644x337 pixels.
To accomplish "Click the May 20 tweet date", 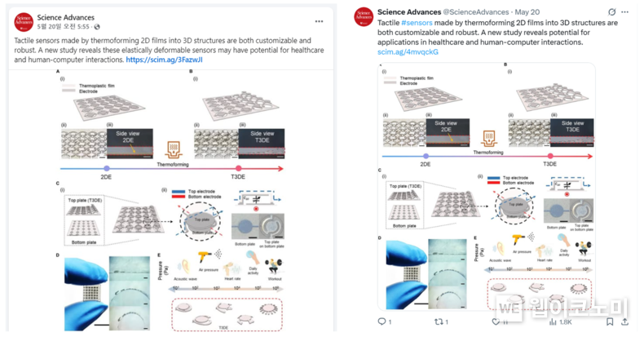I will (527, 12).
